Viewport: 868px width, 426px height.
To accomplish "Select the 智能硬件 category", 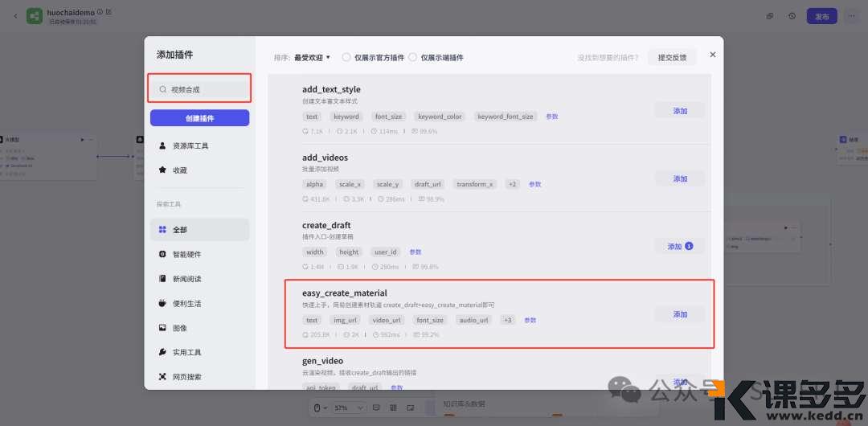I will pyautogui.click(x=199, y=254).
